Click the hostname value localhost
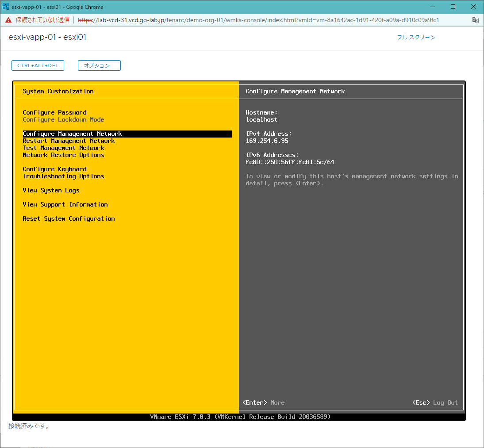Image resolution: width=484 pixels, height=448 pixels. [x=261, y=119]
